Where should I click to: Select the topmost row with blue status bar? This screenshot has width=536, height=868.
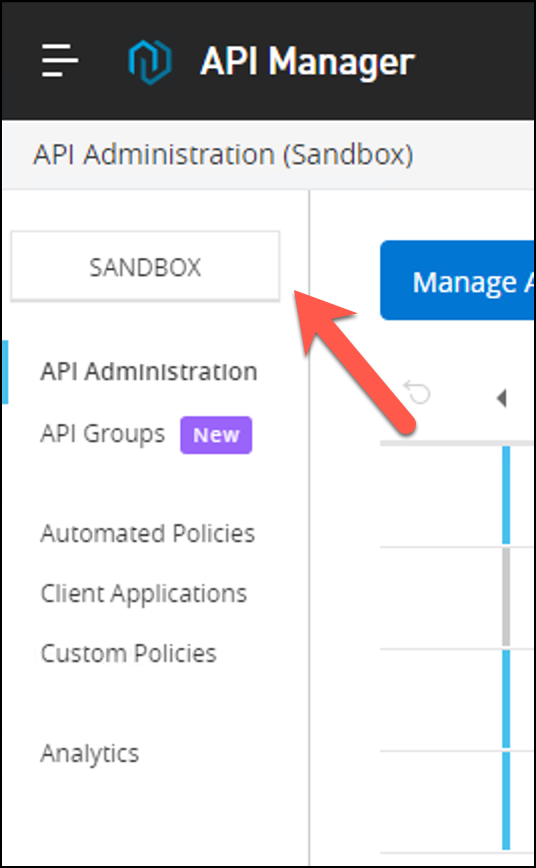tap(457, 496)
